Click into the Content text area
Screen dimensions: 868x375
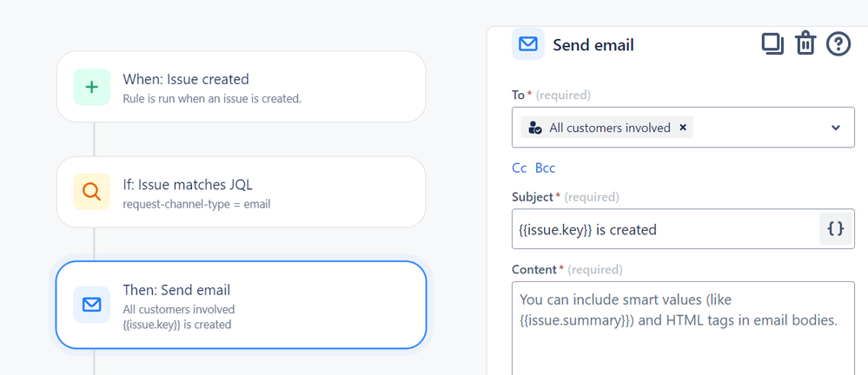[x=683, y=328]
